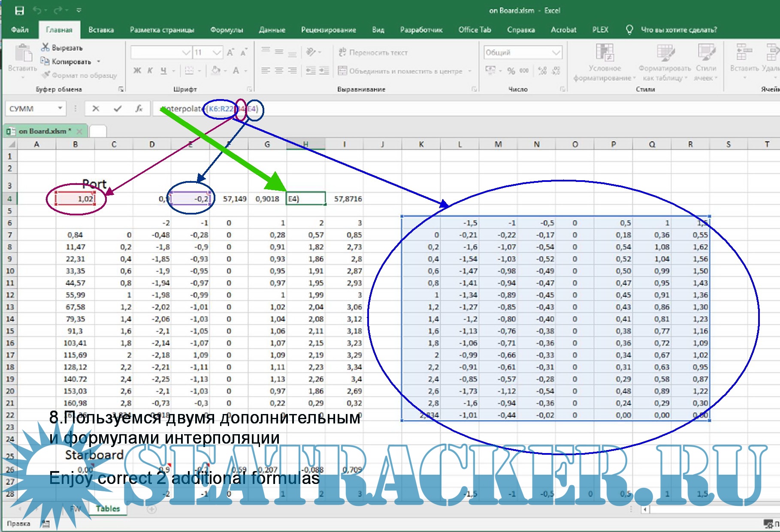Click Increase Font Size icon
Image resolution: width=780 pixels, height=532 pixels.
(x=230, y=52)
